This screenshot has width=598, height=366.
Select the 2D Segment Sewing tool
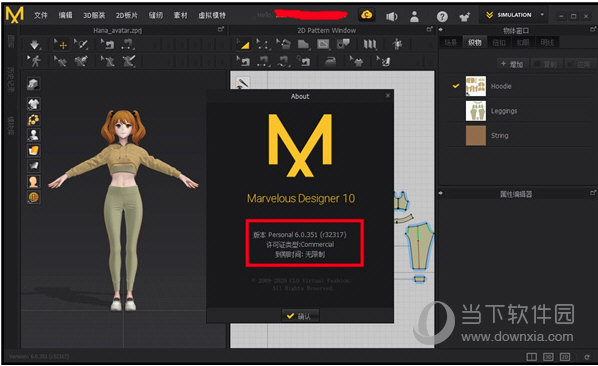(x=263, y=61)
